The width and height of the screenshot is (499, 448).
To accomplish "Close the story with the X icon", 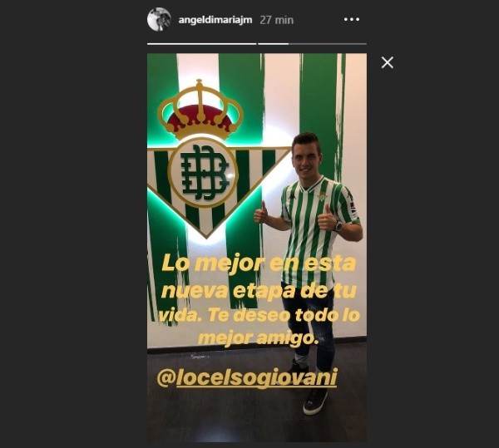I will point(388,62).
